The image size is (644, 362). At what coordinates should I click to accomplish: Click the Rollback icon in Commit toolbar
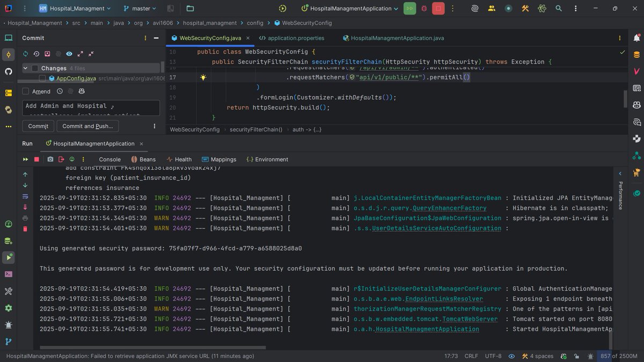tap(36, 54)
